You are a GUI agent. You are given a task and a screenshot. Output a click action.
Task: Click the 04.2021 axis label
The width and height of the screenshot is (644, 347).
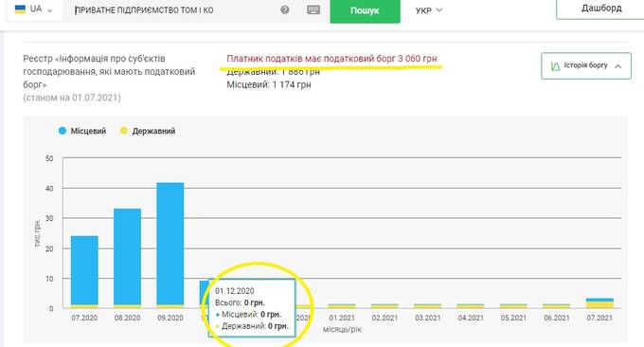[471, 318]
